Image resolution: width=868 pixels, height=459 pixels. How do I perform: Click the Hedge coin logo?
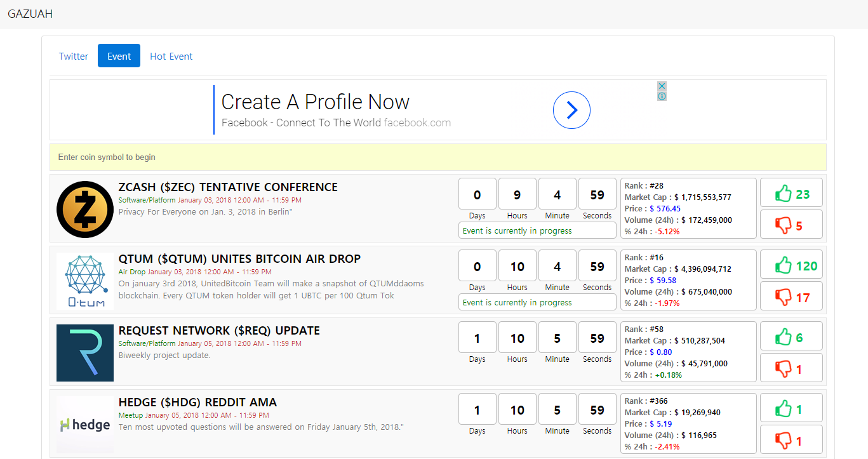pos(85,425)
